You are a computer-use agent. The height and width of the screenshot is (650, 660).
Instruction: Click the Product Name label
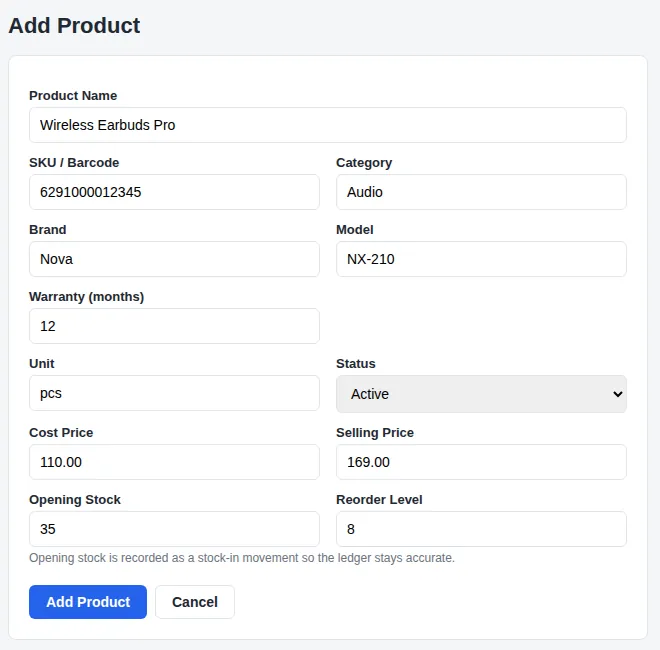pos(73,96)
